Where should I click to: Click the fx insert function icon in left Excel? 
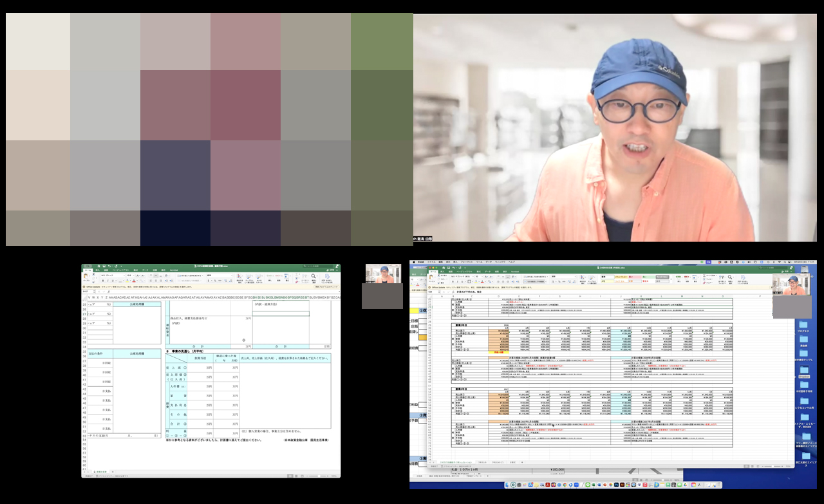point(109,292)
